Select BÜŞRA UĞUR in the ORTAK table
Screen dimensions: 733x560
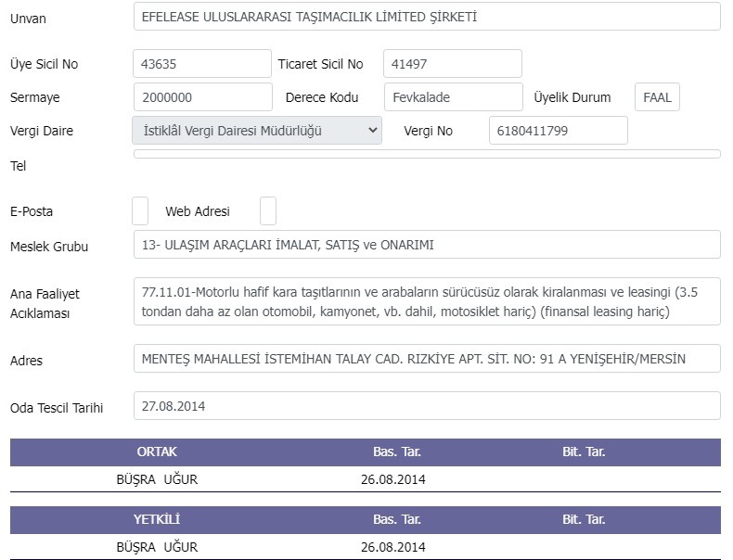[x=157, y=479]
